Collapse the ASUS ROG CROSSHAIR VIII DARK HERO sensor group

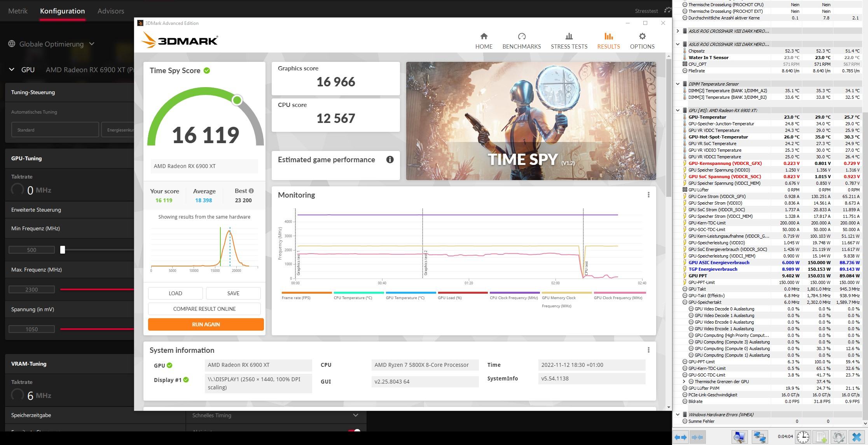click(x=678, y=44)
